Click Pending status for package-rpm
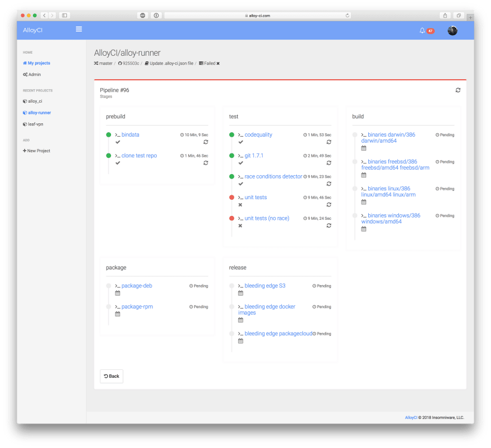Screen dimensions: 491x448 tap(199, 307)
